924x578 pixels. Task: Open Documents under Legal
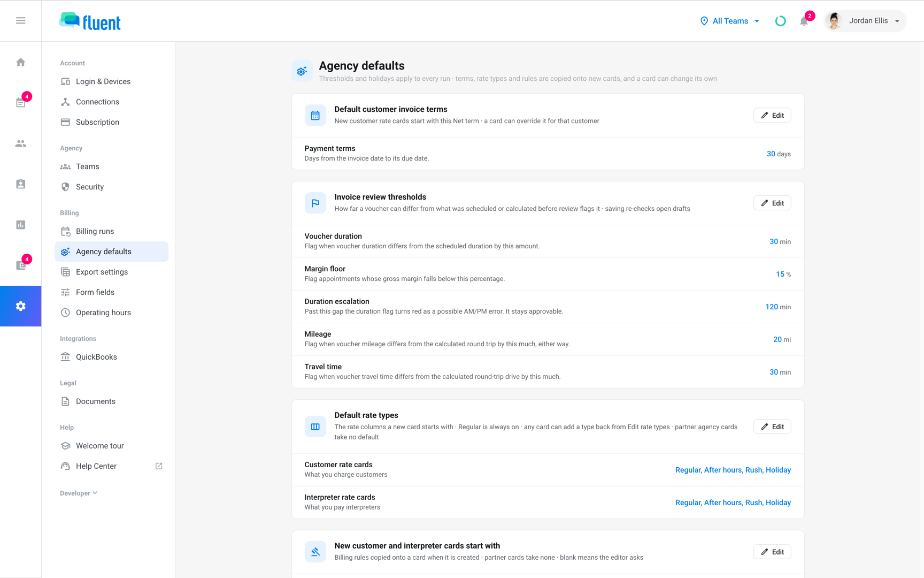click(x=111, y=401)
